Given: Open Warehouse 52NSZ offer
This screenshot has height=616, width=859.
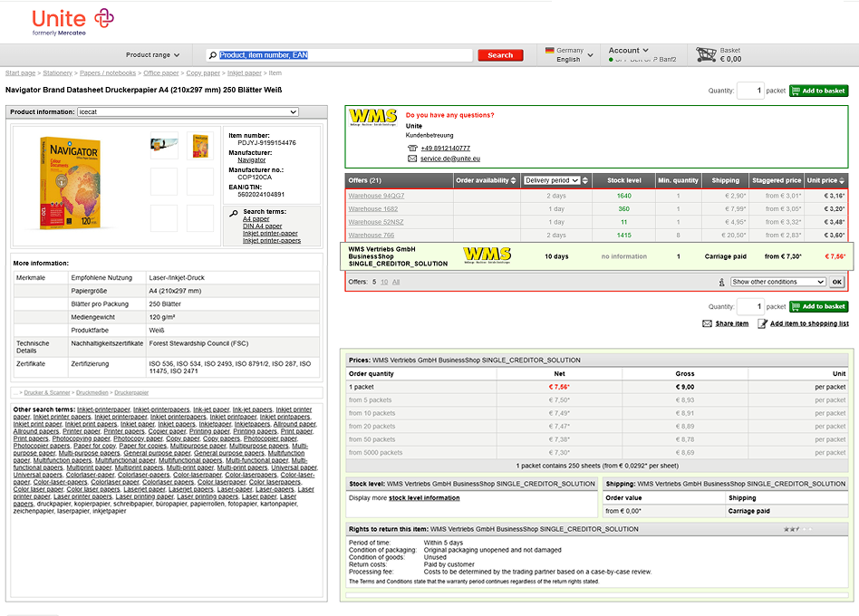Looking at the screenshot, I should pyautogui.click(x=376, y=222).
